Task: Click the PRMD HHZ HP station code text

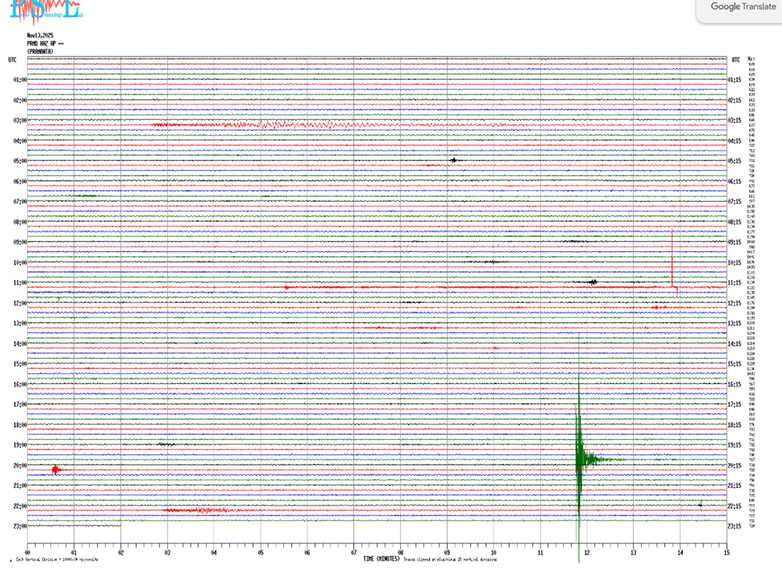Action: pyautogui.click(x=46, y=44)
